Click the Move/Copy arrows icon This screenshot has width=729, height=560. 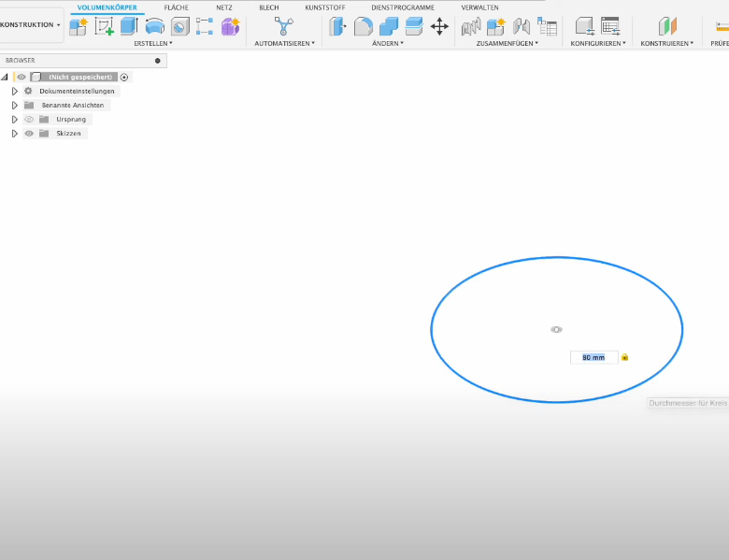439,26
